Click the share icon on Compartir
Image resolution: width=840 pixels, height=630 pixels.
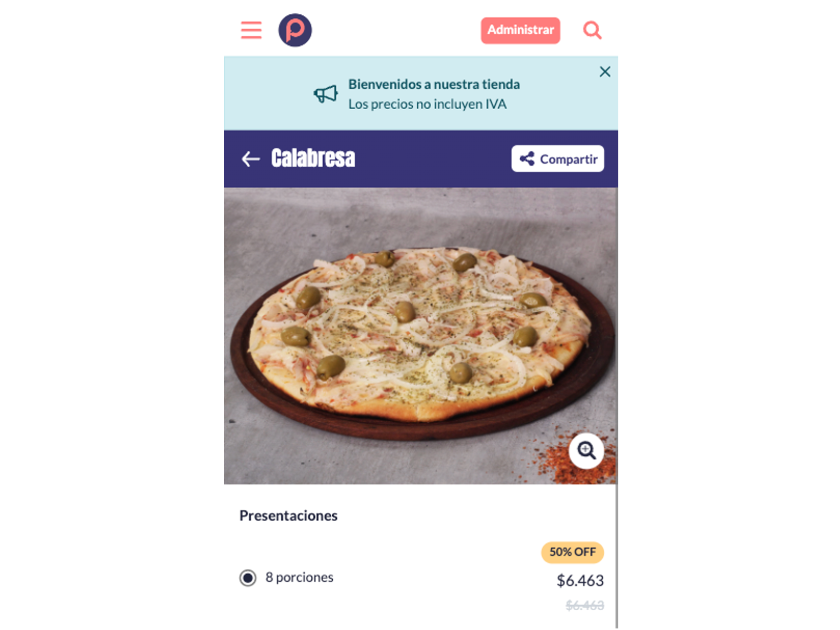(x=527, y=159)
